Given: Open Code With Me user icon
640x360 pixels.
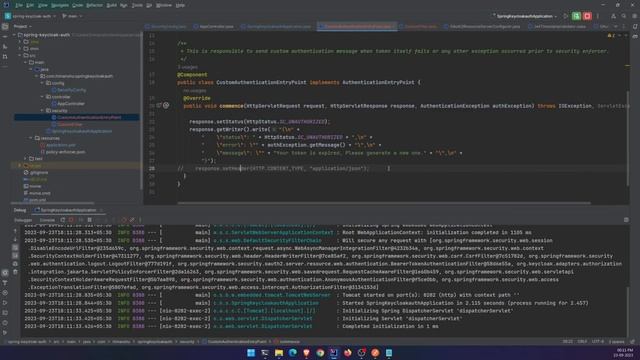Looking at the screenshot, I should coord(613,16).
